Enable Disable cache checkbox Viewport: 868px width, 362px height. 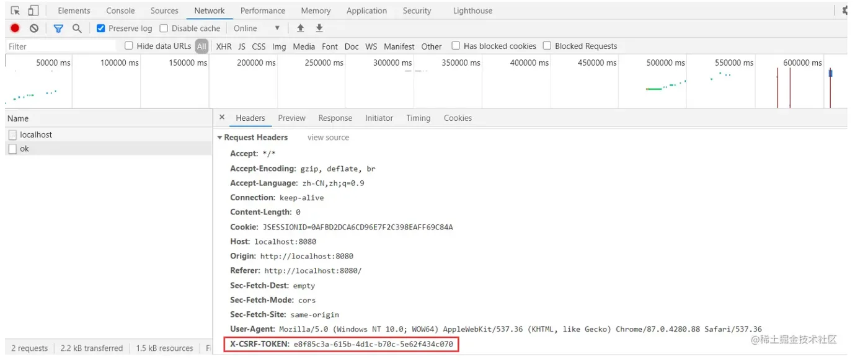[164, 29]
